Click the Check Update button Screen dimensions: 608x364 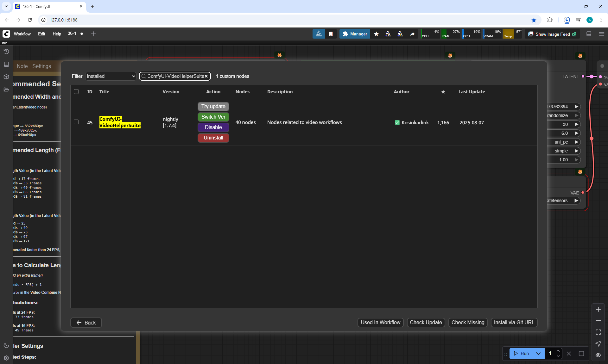(x=426, y=323)
